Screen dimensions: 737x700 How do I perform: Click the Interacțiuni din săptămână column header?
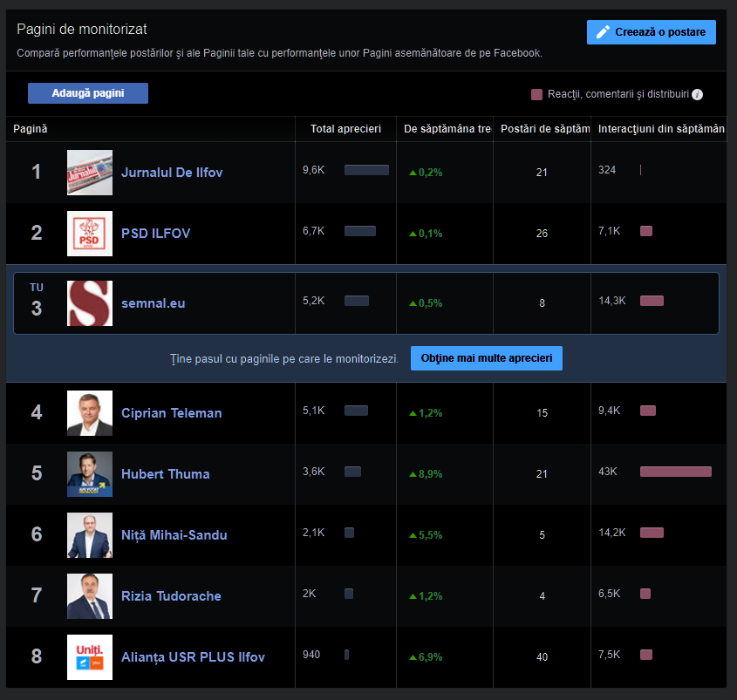tap(661, 129)
